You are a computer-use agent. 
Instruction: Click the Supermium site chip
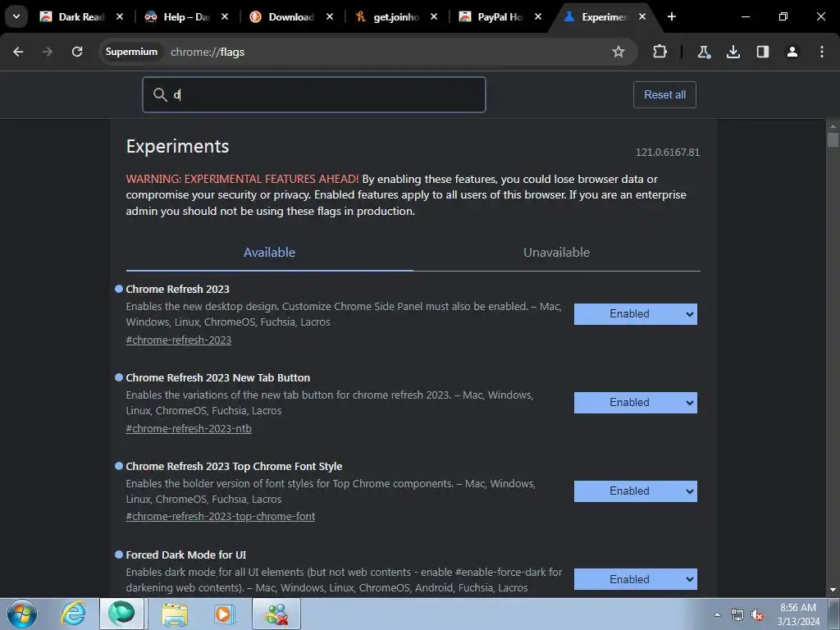pyautogui.click(x=131, y=52)
